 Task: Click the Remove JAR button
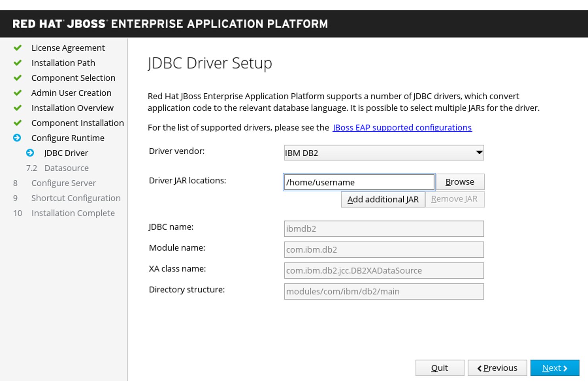[x=455, y=199]
